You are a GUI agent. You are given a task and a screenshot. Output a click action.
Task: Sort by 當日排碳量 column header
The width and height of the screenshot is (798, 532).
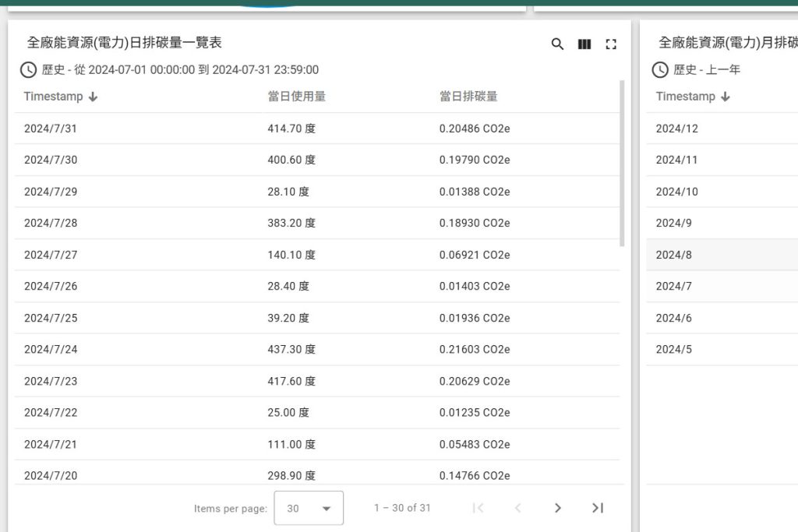point(468,97)
